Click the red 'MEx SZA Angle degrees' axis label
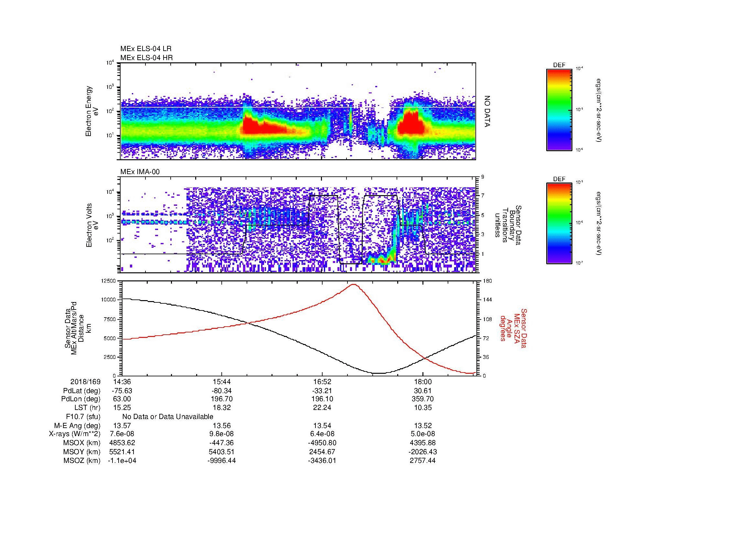Viewport: 756px width, 534px height. [513, 328]
